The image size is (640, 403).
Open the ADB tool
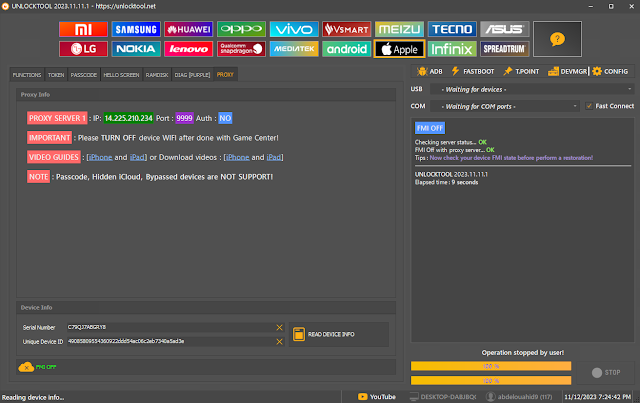pyautogui.click(x=429, y=71)
